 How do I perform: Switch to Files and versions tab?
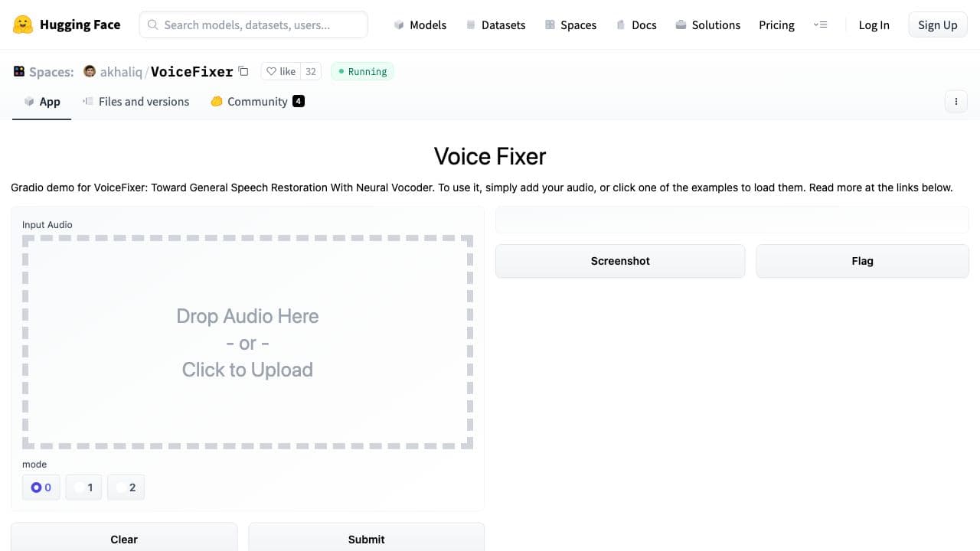tap(144, 101)
